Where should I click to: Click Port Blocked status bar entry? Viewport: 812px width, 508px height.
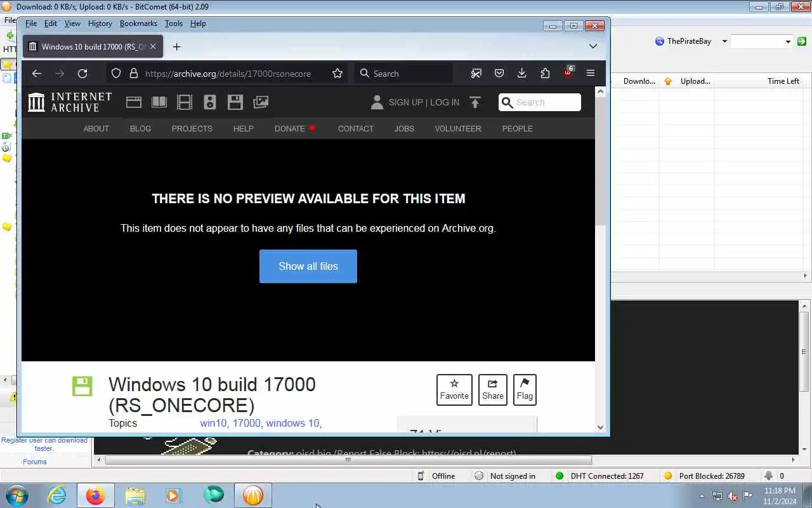tap(704, 476)
